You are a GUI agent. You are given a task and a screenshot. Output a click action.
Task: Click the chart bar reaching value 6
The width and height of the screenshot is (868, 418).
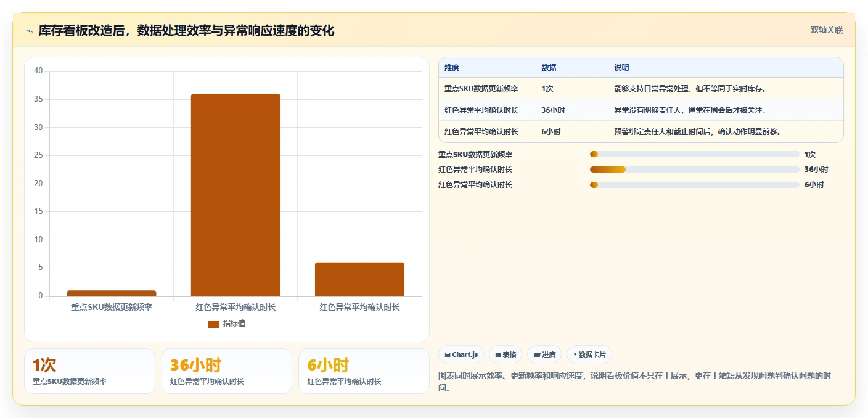pyautogui.click(x=359, y=279)
